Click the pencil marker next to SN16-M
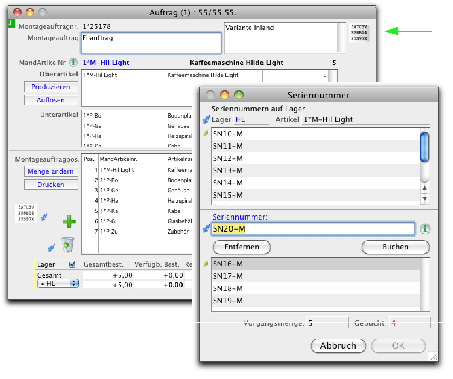 pyautogui.click(x=206, y=264)
